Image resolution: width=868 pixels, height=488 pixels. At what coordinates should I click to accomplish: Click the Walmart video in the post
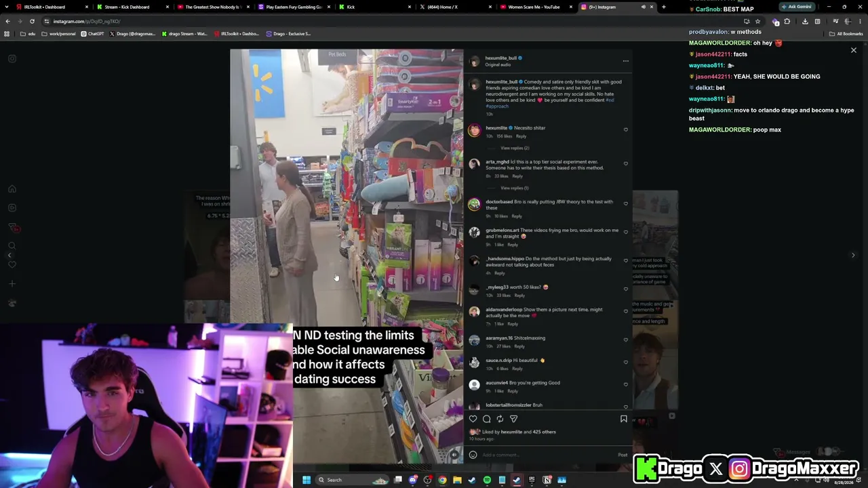(x=347, y=256)
